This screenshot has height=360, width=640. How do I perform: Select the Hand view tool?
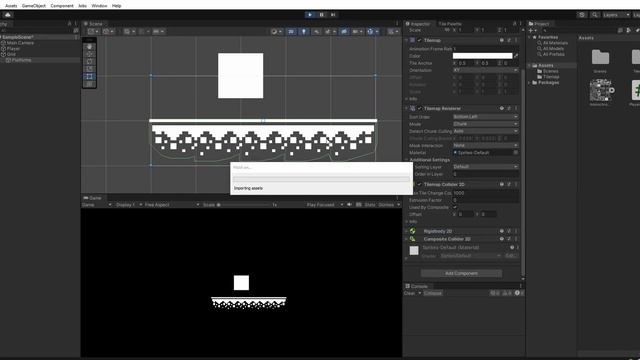[89, 47]
